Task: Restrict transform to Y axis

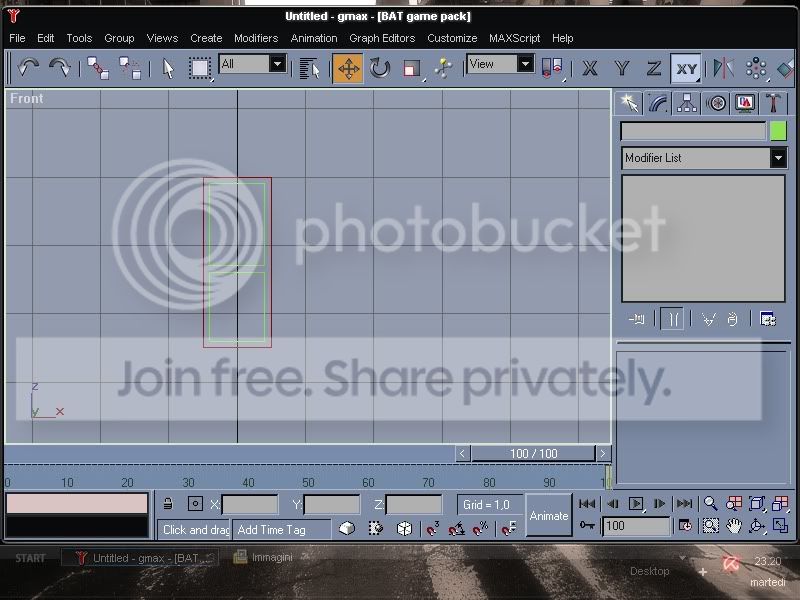Action: coord(622,68)
